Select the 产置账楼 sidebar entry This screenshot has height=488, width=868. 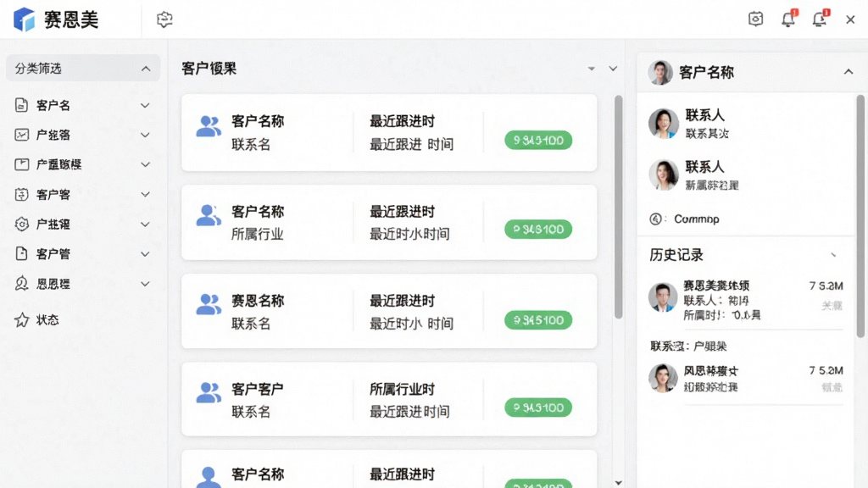(83, 164)
